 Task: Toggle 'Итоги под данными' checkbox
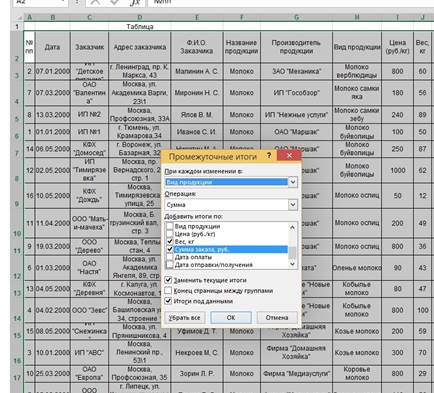(x=168, y=301)
